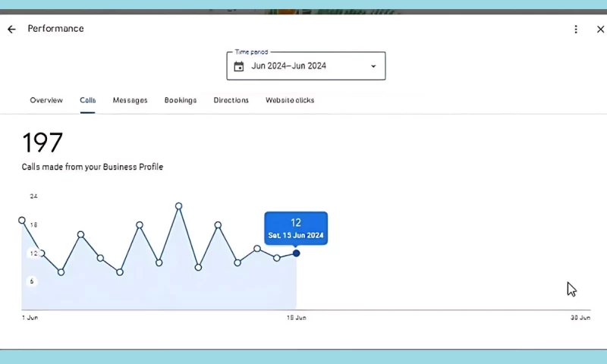Close the Performance panel with the X
The image size is (607, 364).
(600, 30)
